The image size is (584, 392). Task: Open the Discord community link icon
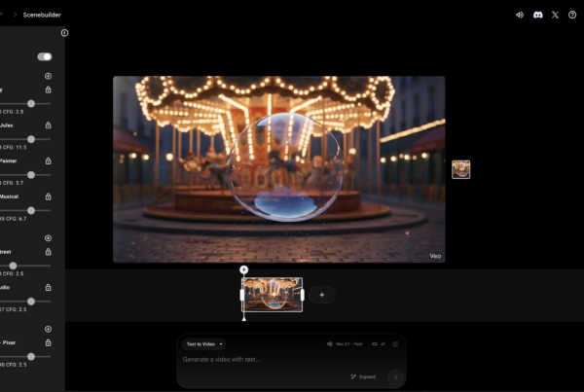pyautogui.click(x=537, y=15)
